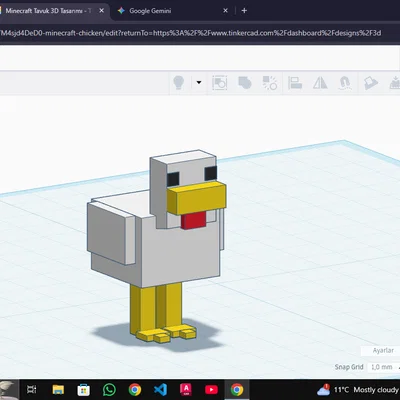Click the toolbar icon right of the magnet
Screen dimensions: 400x400
coord(371,83)
